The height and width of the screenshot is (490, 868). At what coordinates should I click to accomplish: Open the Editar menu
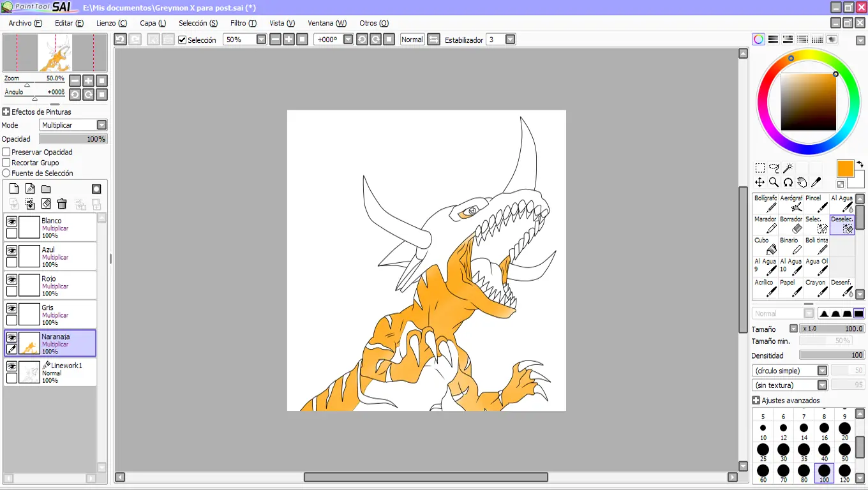tap(69, 23)
